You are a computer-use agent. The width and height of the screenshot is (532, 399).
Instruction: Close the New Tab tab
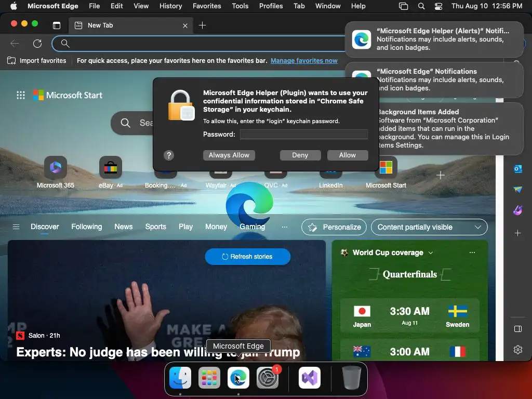point(185,25)
